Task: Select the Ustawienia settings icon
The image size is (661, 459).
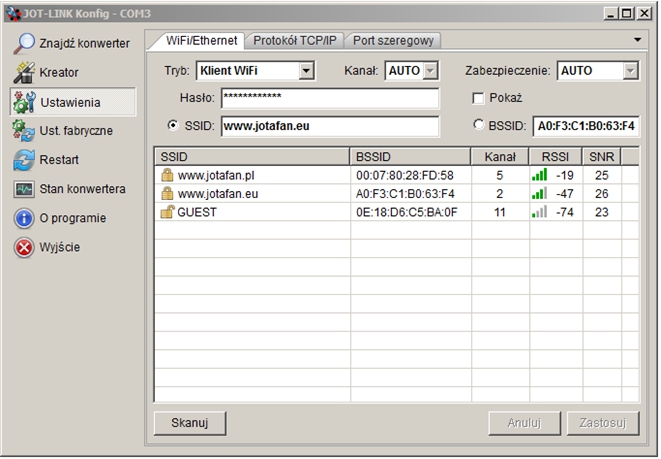Action: 25,102
